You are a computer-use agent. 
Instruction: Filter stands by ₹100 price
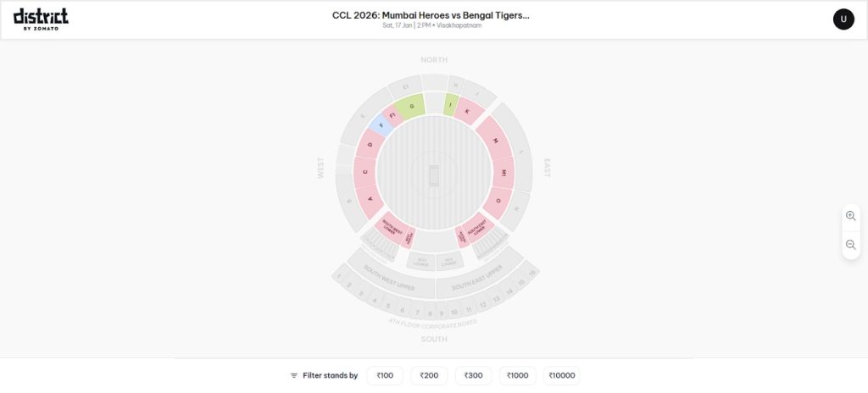coord(385,375)
